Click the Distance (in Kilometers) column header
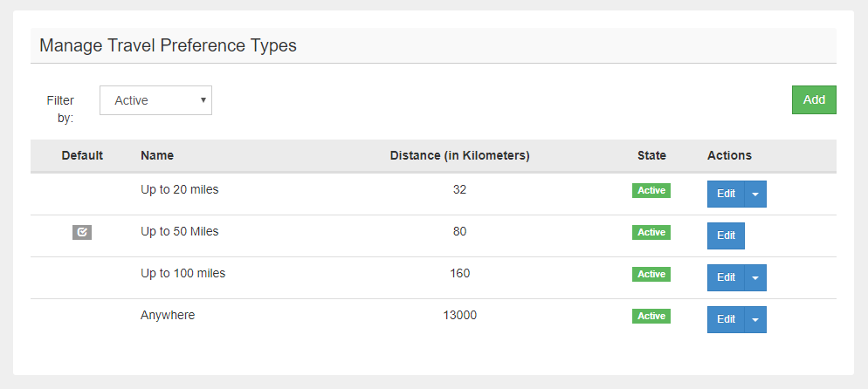This screenshot has width=868, height=389. (x=460, y=156)
